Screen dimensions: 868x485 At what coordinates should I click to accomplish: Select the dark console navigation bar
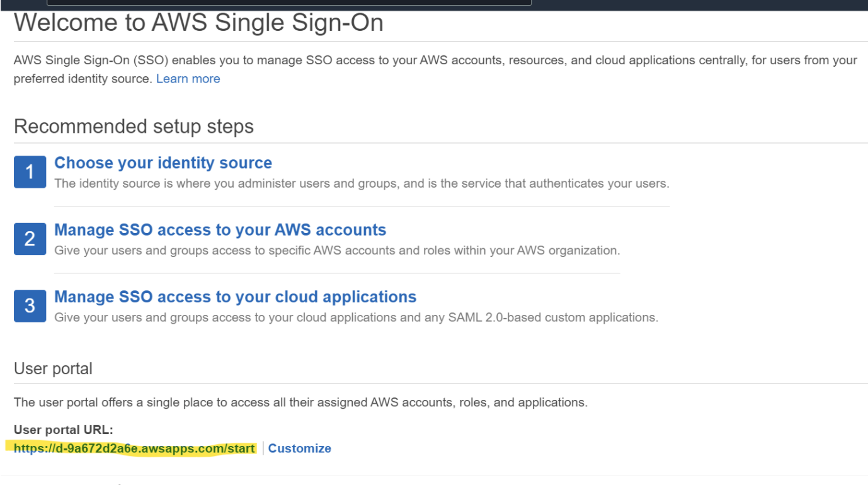pyautogui.click(x=693, y=4)
